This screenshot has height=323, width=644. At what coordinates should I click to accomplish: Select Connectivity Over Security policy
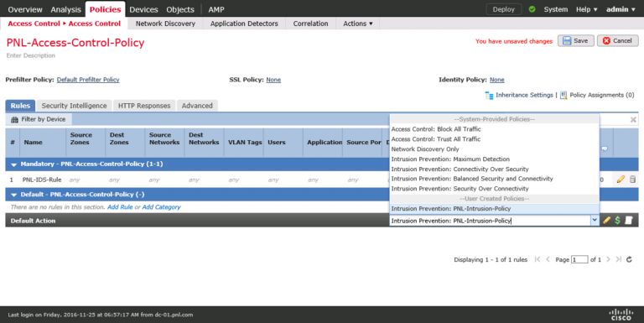[494, 169]
